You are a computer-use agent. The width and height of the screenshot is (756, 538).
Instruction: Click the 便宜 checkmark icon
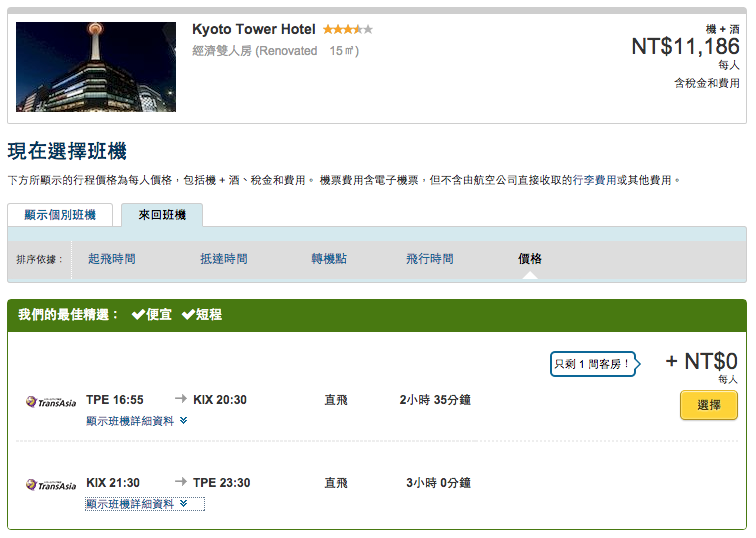tap(138, 315)
